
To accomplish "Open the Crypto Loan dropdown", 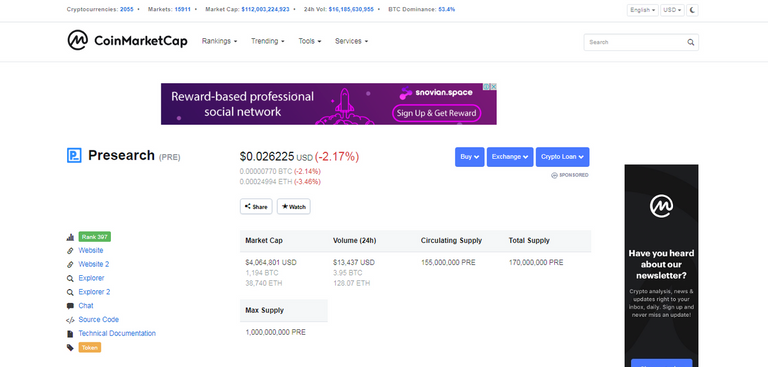I will 562,157.
